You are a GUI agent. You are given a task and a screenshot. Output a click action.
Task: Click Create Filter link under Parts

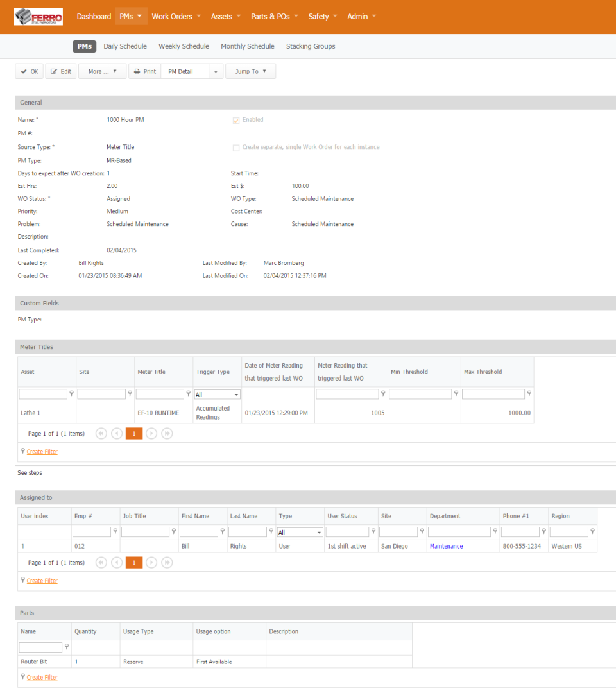pos(42,677)
